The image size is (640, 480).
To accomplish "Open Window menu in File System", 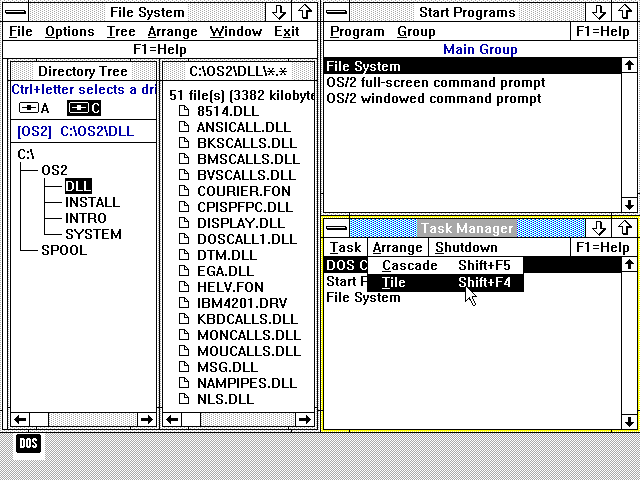I will 236,31.
